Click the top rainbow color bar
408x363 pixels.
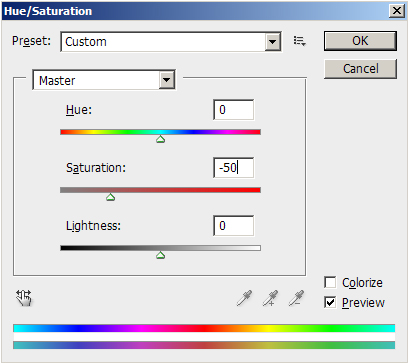coord(204,328)
